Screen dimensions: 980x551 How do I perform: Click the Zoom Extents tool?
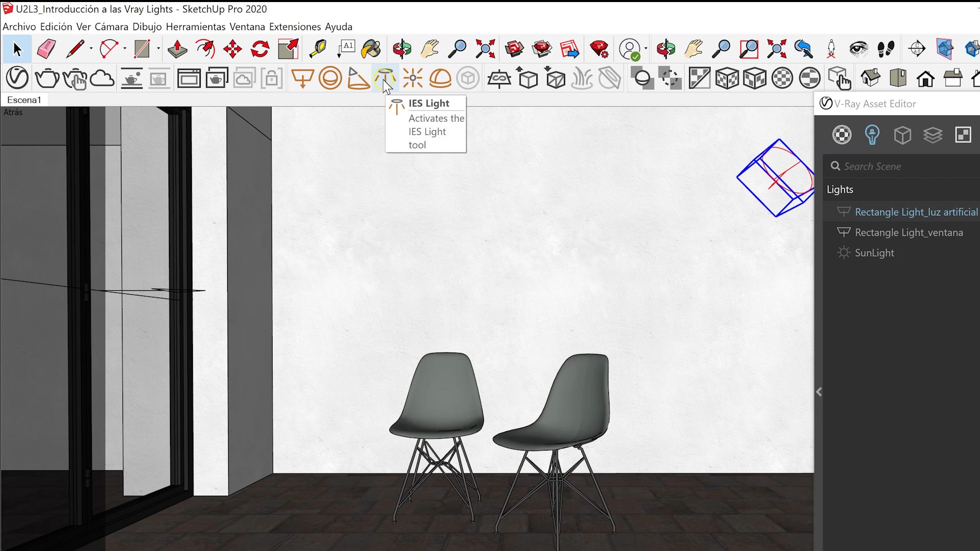(x=485, y=49)
